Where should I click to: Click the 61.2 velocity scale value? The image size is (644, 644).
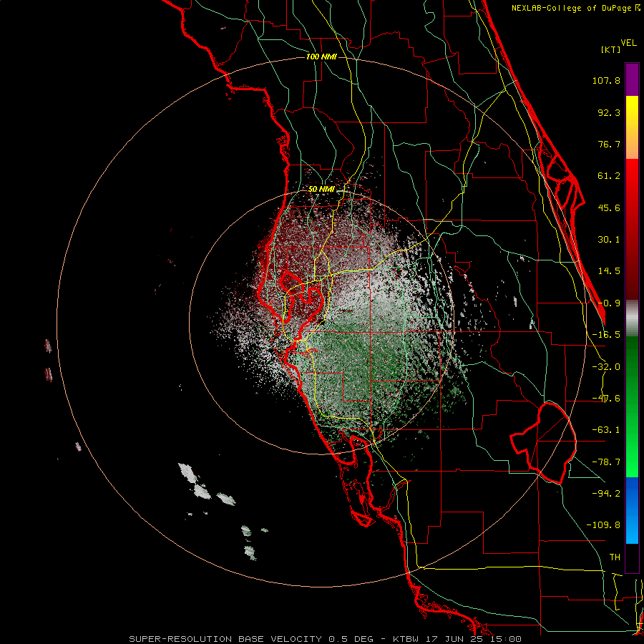pyautogui.click(x=609, y=176)
